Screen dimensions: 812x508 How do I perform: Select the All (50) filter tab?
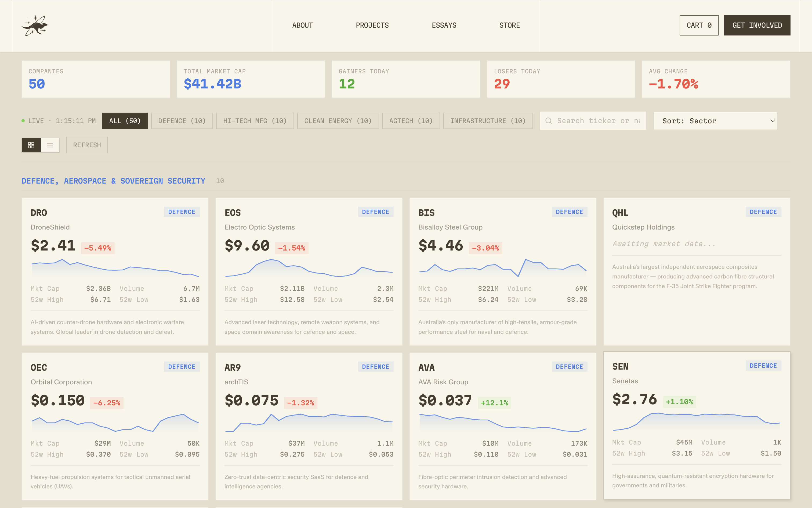point(125,121)
